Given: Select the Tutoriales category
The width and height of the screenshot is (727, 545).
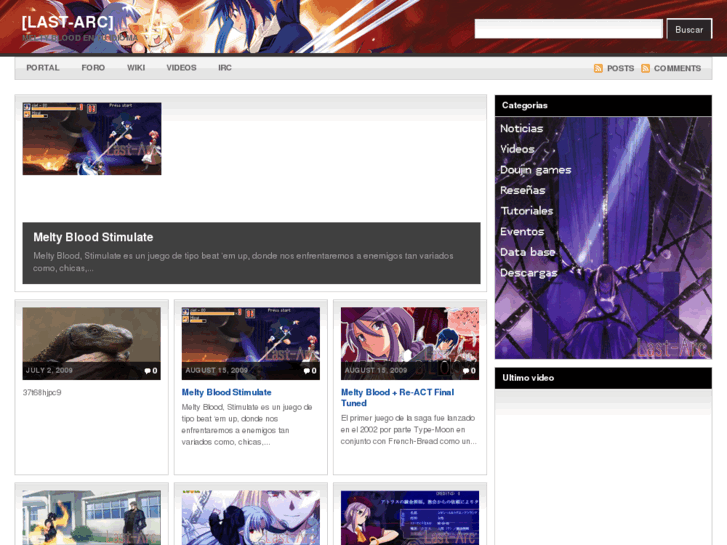Looking at the screenshot, I should 527,211.
